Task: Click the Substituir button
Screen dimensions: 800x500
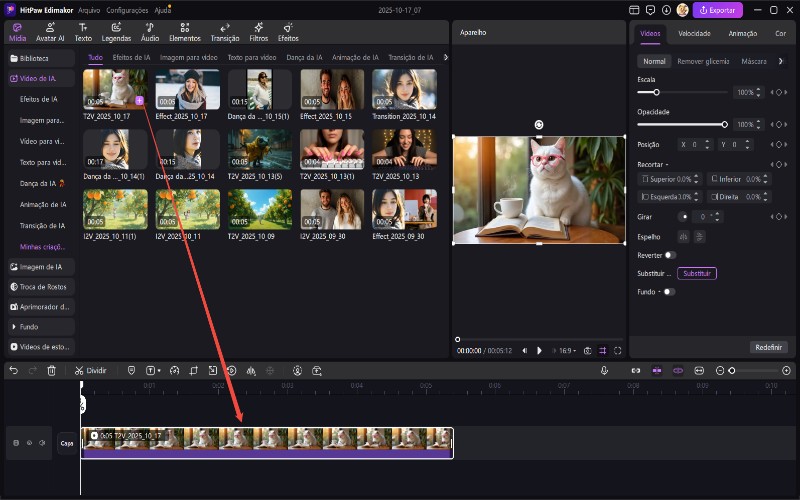Action: tap(696, 273)
